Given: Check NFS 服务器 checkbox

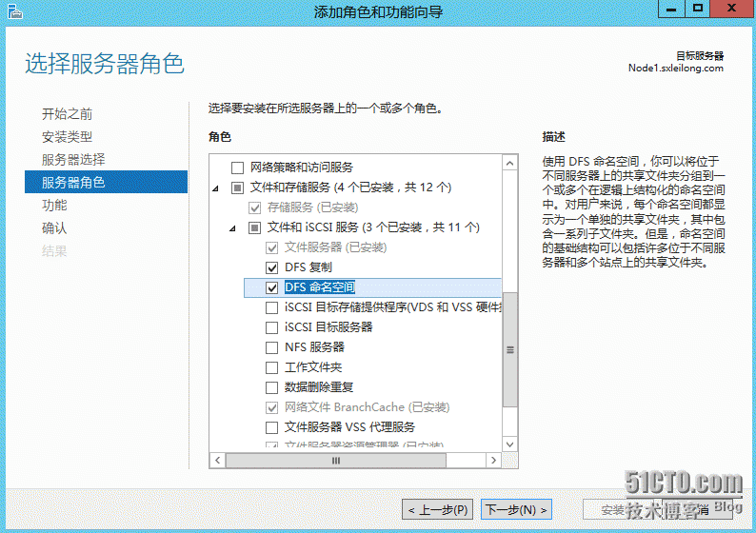Looking at the screenshot, I should pos(272,347).
